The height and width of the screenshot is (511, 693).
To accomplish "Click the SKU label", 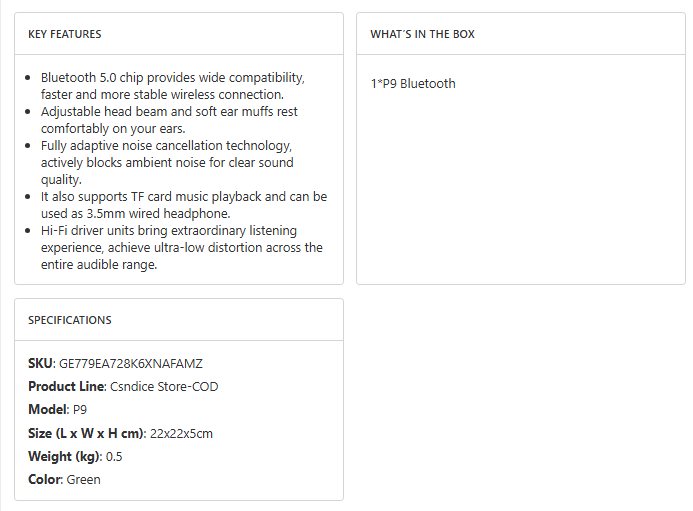I will [x=40, y=364].
